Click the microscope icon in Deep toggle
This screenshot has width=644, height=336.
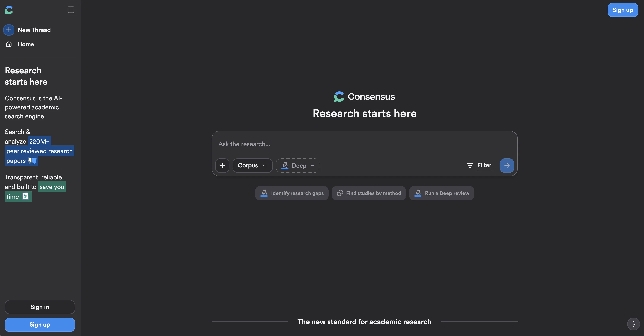click(x=285, y=165)
